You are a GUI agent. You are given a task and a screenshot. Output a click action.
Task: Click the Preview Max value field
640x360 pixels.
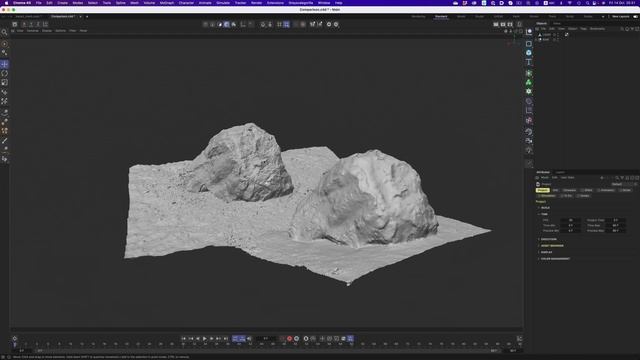click(616, 231)
